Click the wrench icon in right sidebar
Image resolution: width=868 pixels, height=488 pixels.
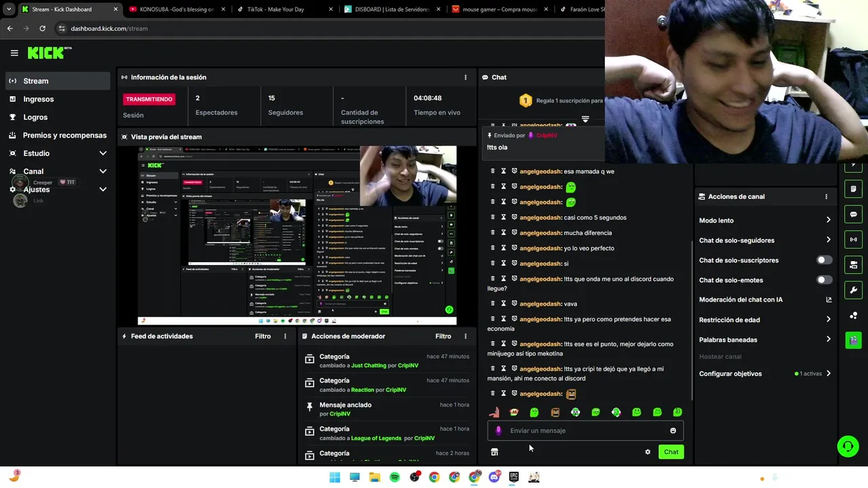[853, 290]
